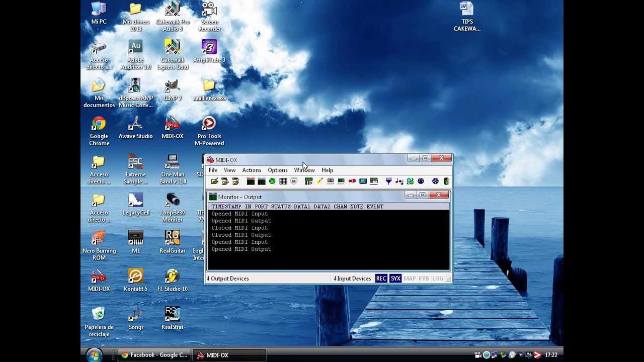The height and width of the screenshot is (362, 644).
Task: Select the AmpliTube 3 desktop icon
Action: 209,51
